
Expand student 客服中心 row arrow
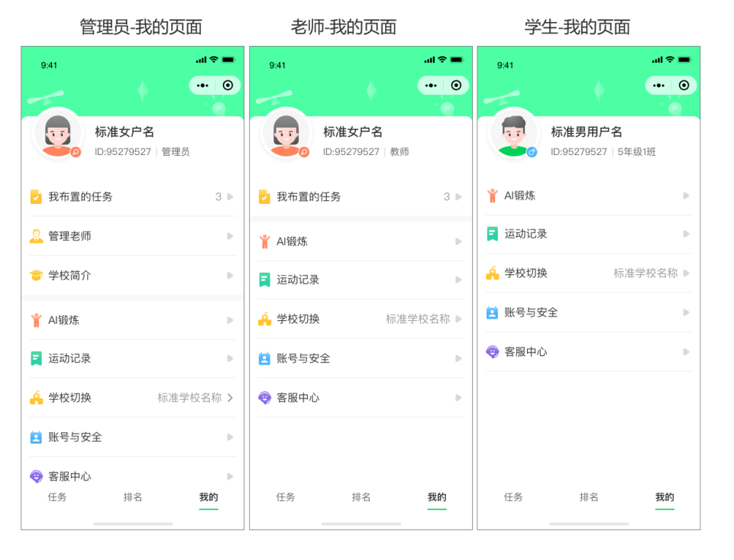point(686,352)
